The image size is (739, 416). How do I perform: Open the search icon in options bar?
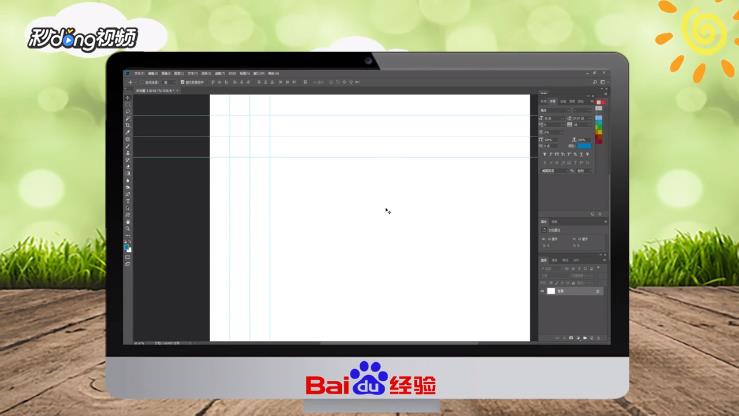595,82
